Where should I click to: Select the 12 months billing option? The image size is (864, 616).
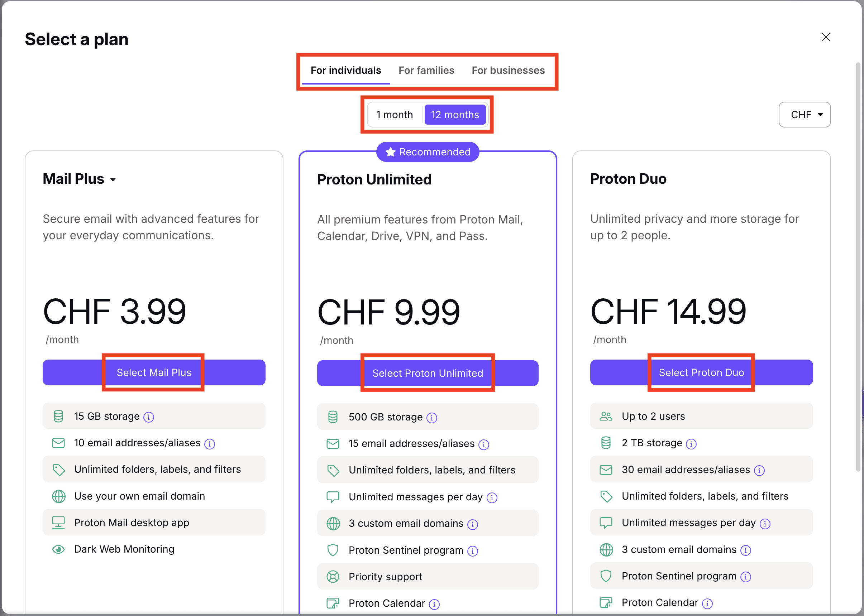tap(455, 115)
